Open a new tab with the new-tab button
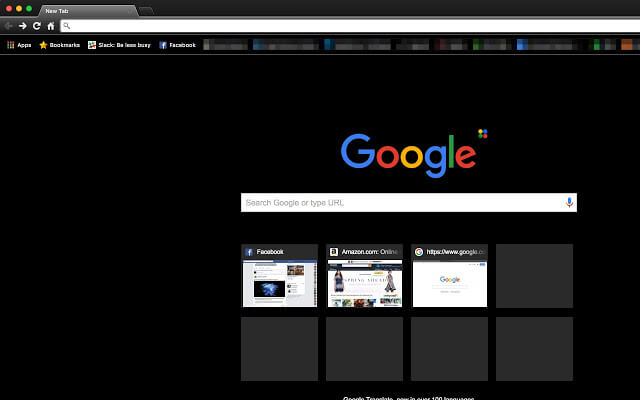 point(146,11)
